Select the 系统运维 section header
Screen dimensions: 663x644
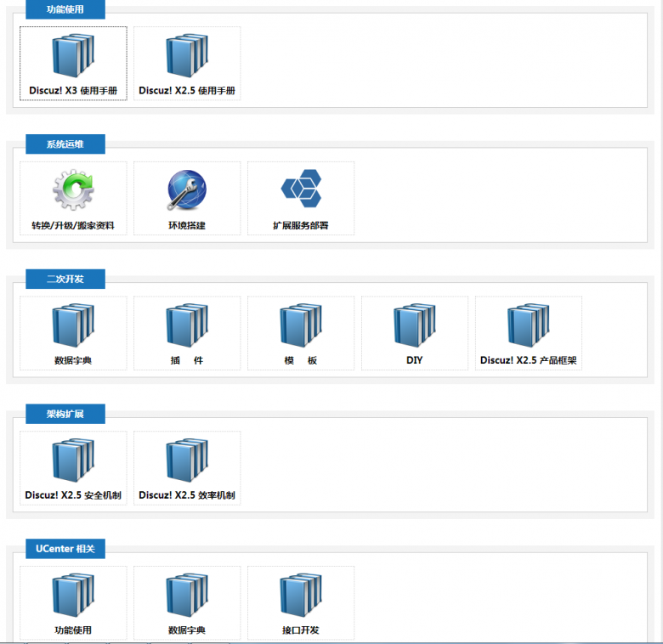(65, 144)
